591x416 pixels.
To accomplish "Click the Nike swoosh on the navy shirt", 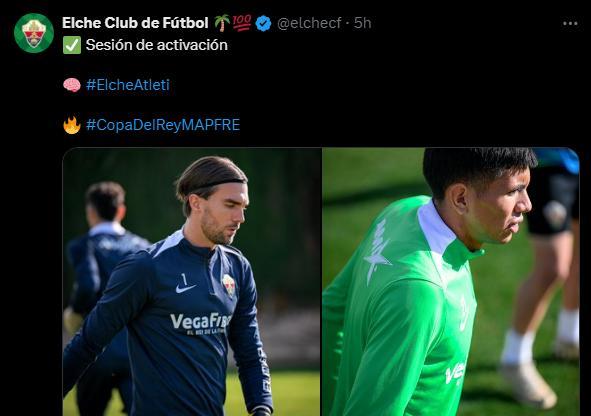I will (x=186, y=289).
